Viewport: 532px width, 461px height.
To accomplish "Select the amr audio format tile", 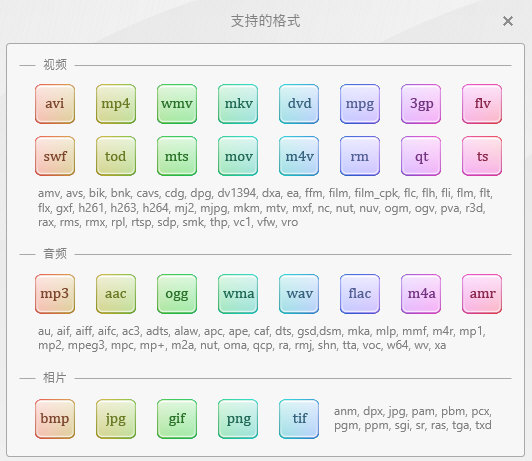I will click(482, 294).
